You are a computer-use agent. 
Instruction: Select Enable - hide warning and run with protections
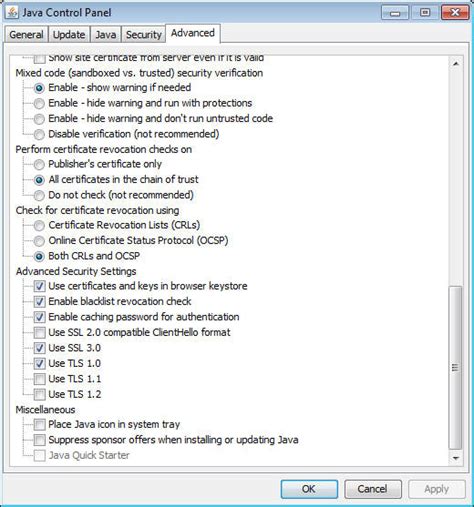point(39,103)
